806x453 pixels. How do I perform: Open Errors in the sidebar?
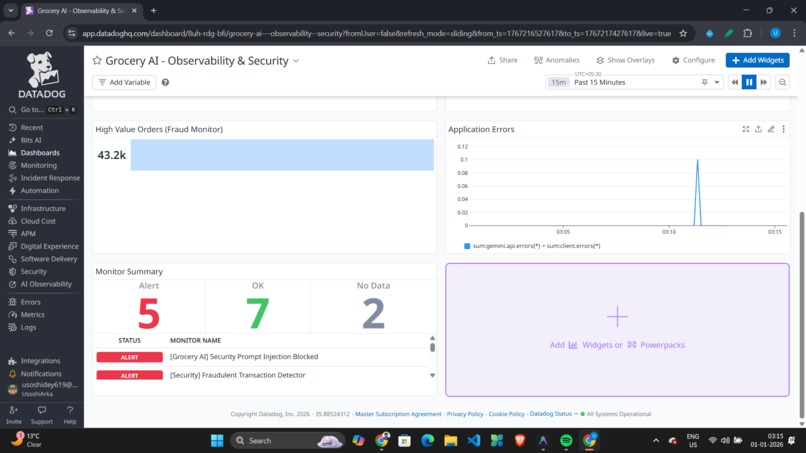(30, 302)
